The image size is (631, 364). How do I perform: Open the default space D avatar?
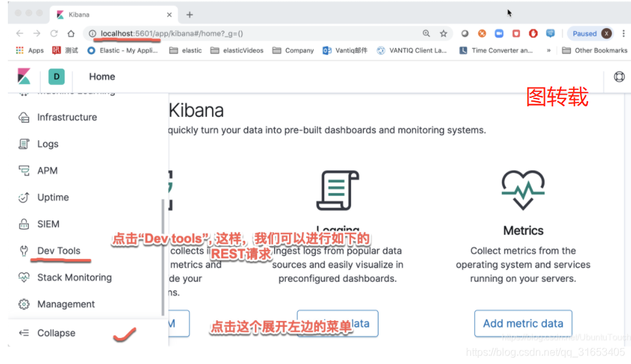(x=56, y=76)
